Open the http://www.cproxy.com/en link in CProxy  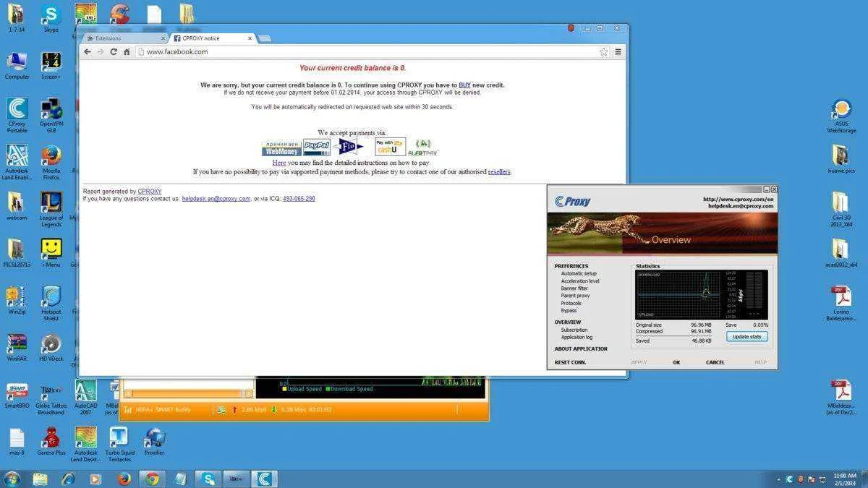tap(738, 200)
